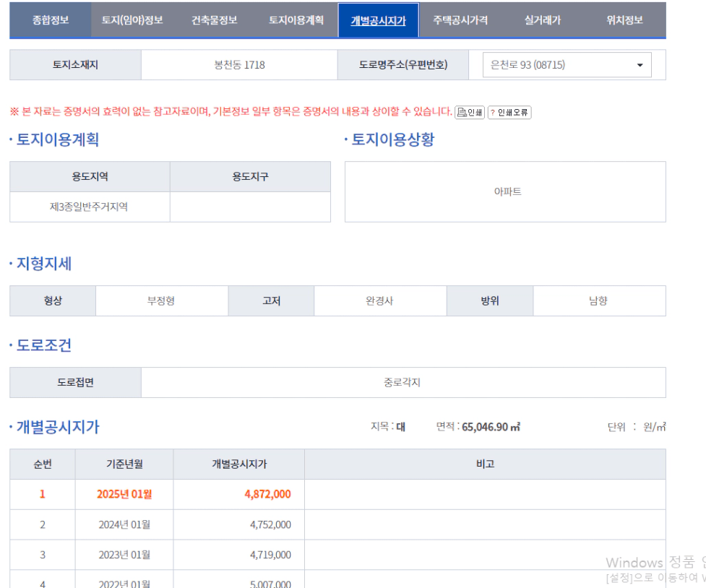706x588 pixels.
Task: Open the 위치정보 tab
Action: coord(624,20)
